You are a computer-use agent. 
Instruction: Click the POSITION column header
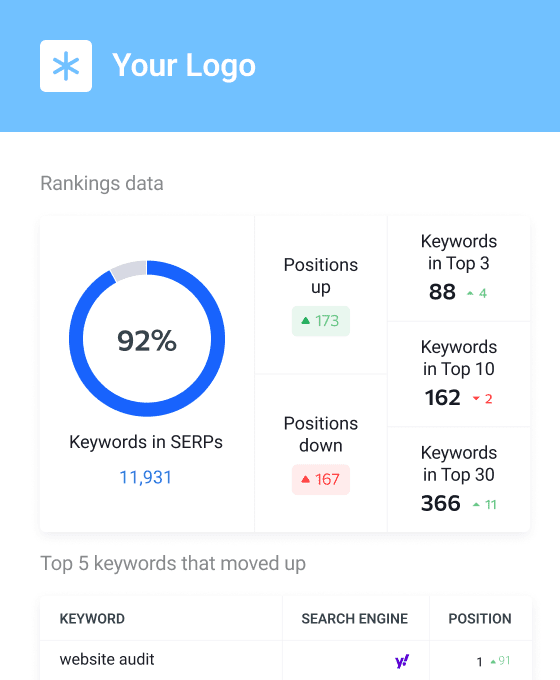(480, 618)
